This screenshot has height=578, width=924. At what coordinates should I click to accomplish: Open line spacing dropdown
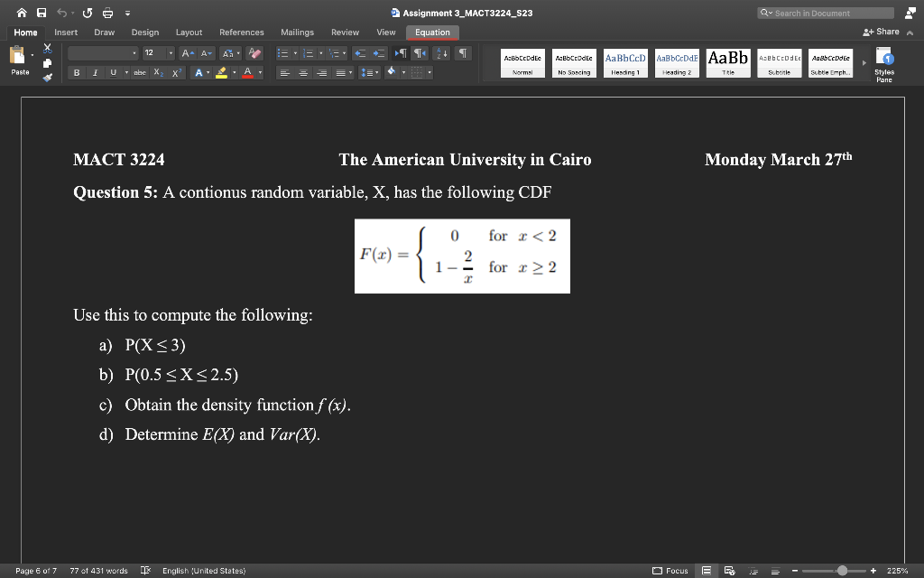[x=369, y=72]
